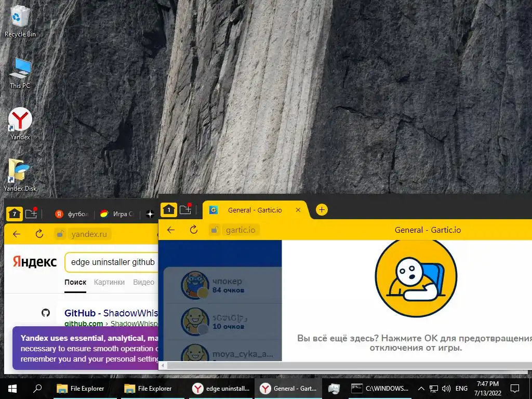Click the player row with 10 очков

223,321
